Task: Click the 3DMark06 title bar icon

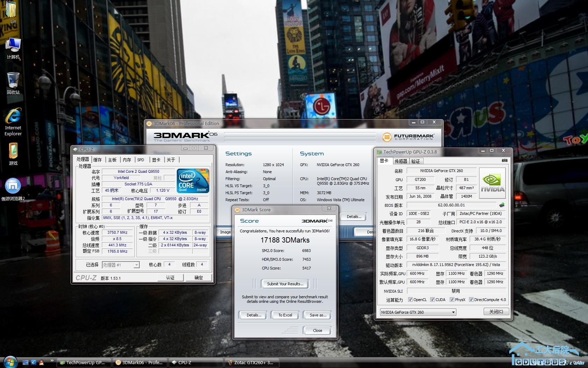Action: [149, 123]
